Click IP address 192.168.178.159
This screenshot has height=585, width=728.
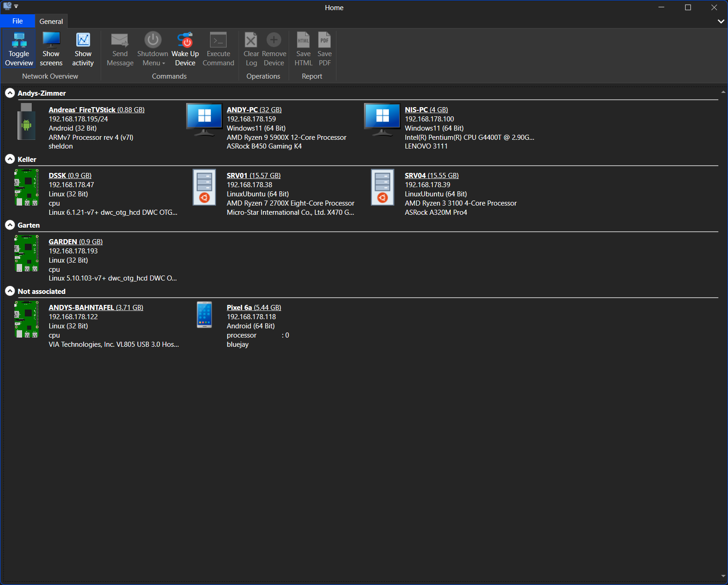coord(251,119)
